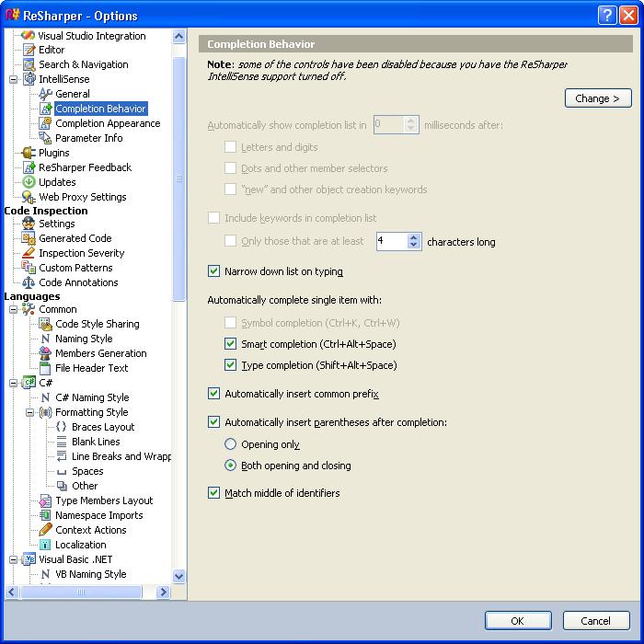Click the Completion Appearance icon
The image size is (644, 644).
[x=45, y=123]
